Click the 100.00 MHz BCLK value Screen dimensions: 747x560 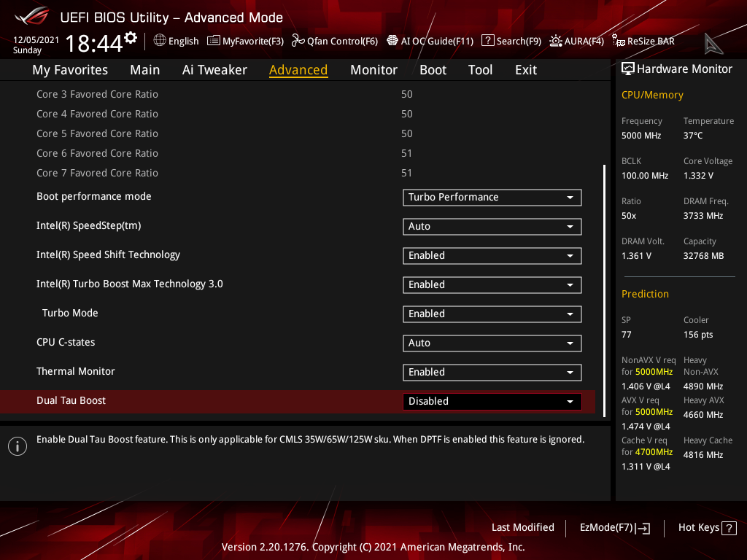coord(645,176)
